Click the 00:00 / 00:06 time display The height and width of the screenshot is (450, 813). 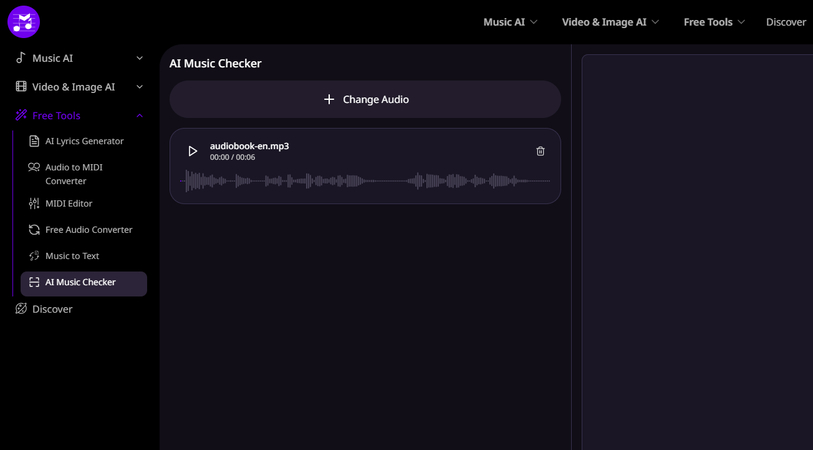[232, 157]
